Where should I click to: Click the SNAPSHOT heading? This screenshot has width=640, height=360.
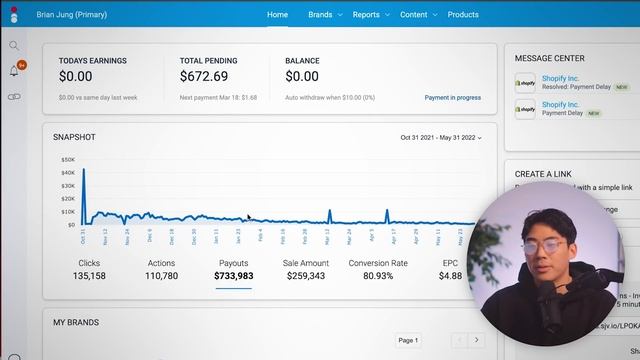(x=74, y=138)
